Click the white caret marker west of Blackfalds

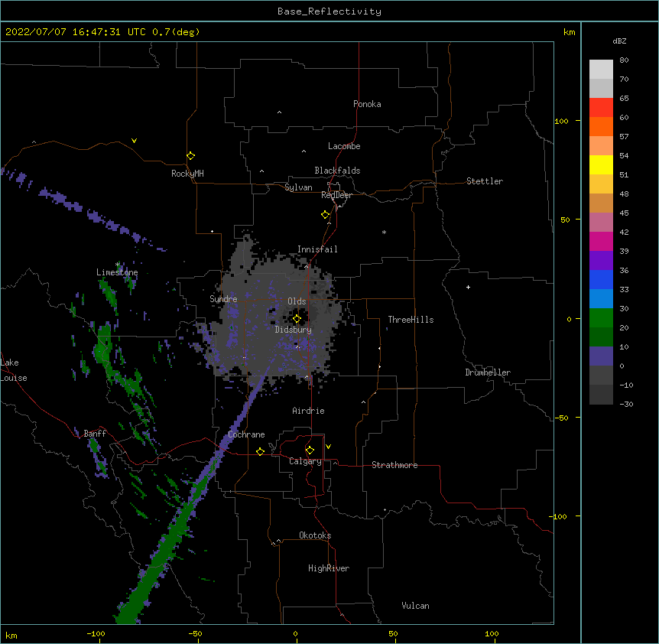coord(261,171)
